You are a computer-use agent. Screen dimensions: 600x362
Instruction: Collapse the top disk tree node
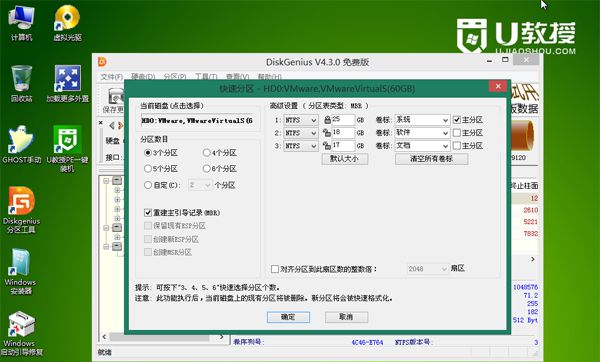coord(106,181)
